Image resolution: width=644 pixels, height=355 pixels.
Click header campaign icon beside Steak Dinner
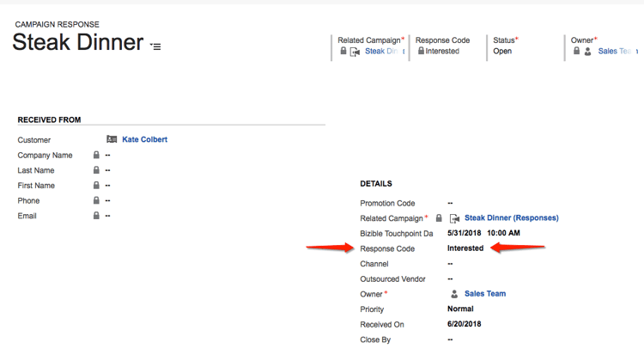pyautogui.click(x=355, y=52)
